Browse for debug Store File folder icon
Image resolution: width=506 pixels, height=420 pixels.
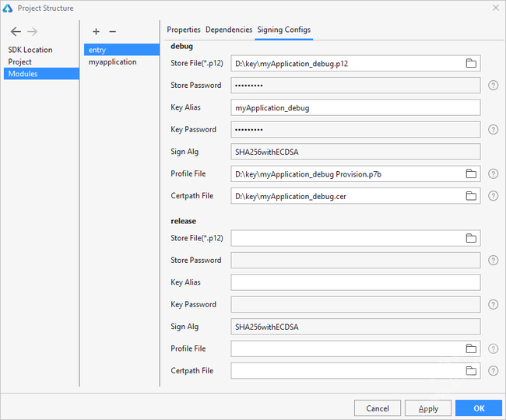(x=471, y=63)
